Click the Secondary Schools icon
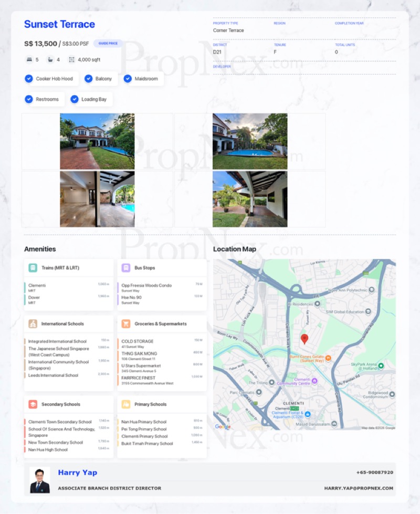420x514 pixels. coord(33,404)
